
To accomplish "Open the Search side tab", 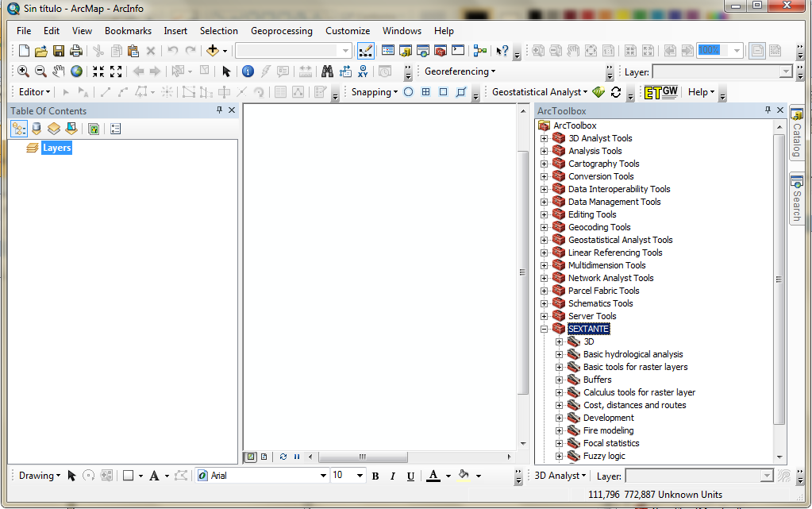I will pos(796,199).
